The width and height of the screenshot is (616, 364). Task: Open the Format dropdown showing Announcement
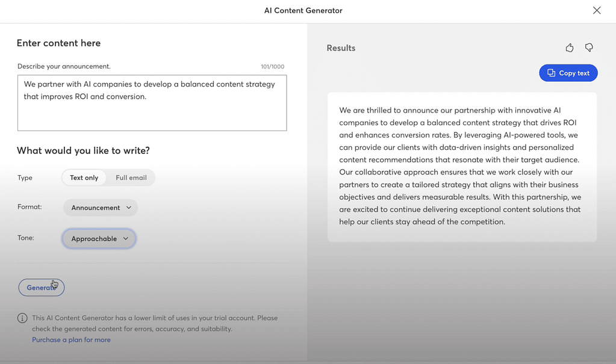click(x=101, y=208)
